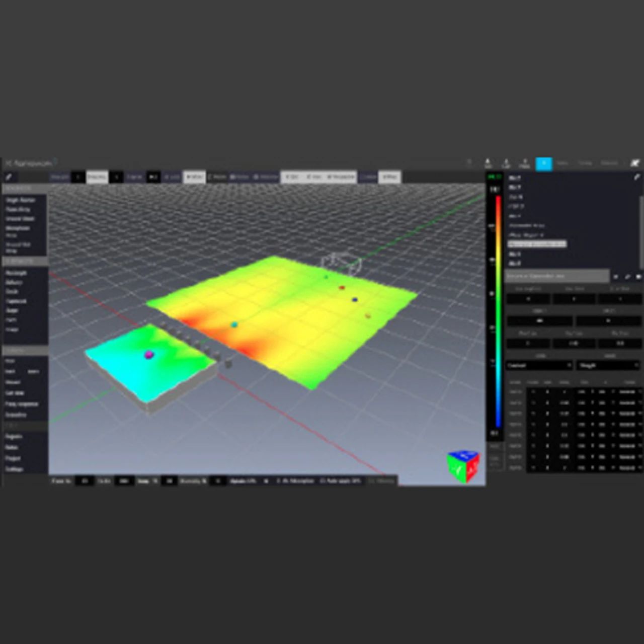The height and width of the screenshot is (644, 644).
Task: Open the right dropdown in the properties panel
Action: click(608, 365)
